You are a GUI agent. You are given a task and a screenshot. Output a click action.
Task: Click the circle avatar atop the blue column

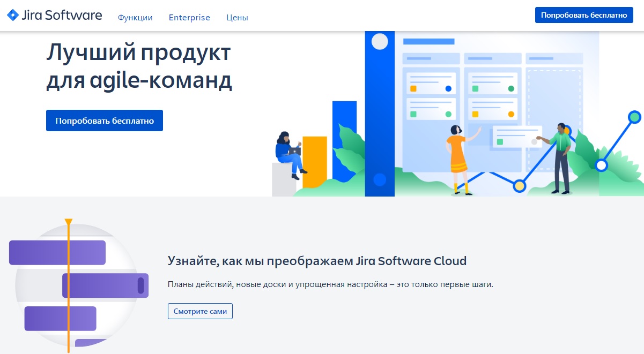pyautogui.click(x=380, y=41)
